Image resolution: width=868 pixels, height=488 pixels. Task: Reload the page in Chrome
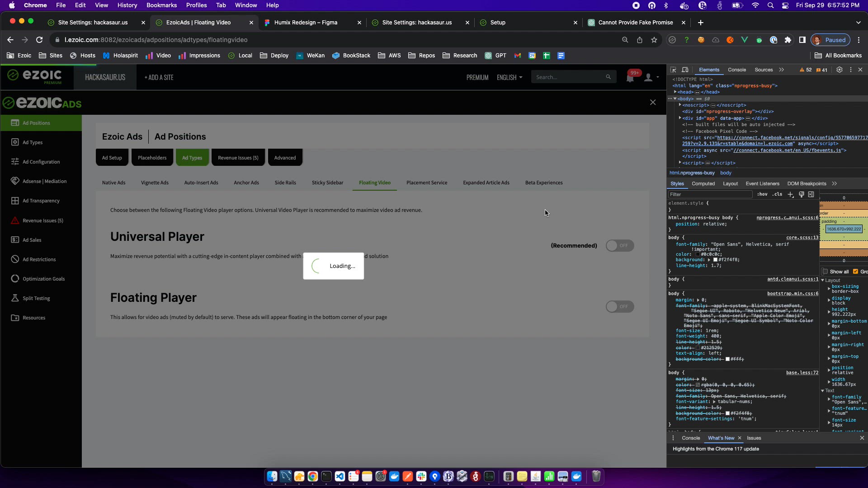pos(39,40)
